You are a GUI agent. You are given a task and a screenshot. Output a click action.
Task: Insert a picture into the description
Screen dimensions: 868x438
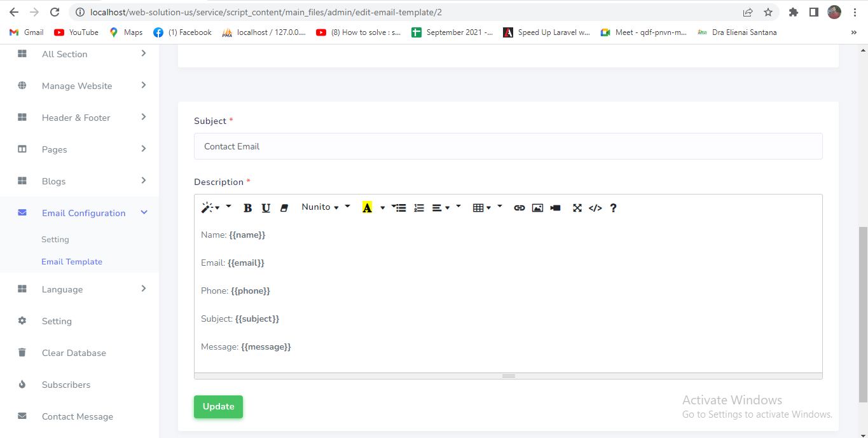coord(537,208)
